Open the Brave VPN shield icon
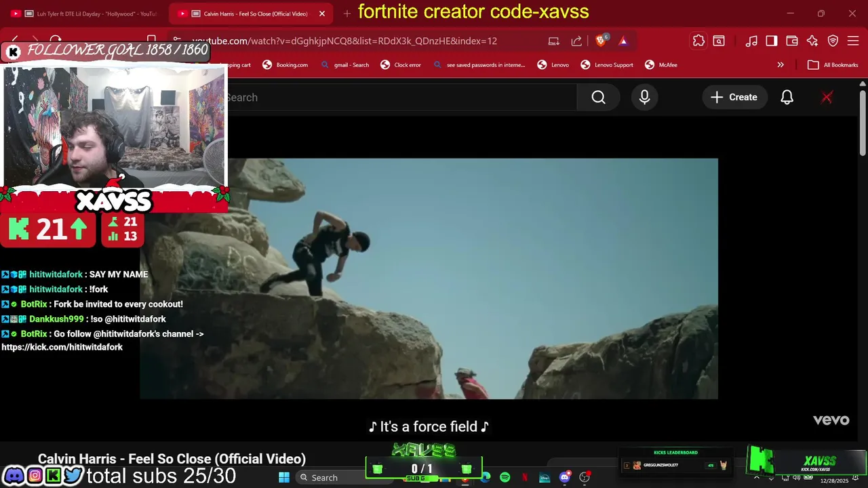 (x=833, y=41)
